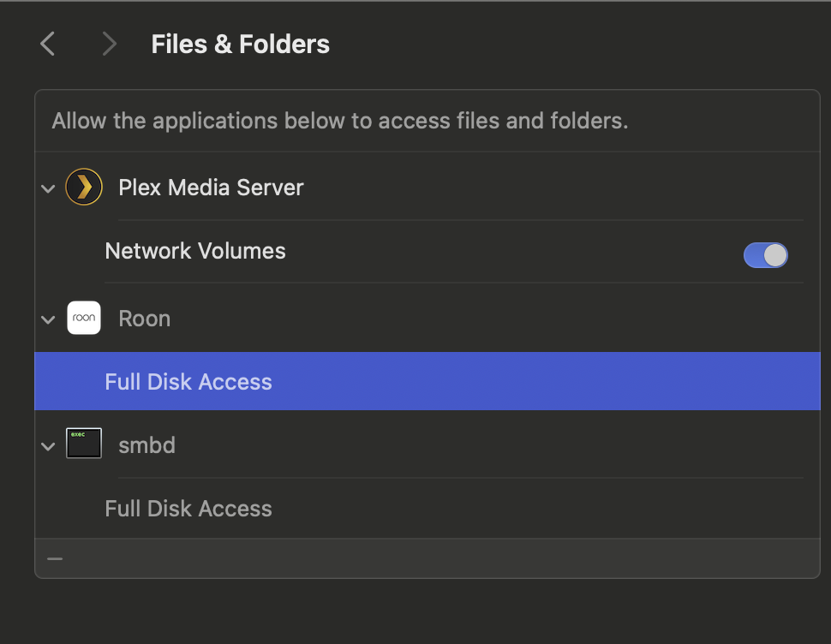Viewport: 831px width, 644px height.
Task: Click the smbd exec terminal icon
Action: 84,444
